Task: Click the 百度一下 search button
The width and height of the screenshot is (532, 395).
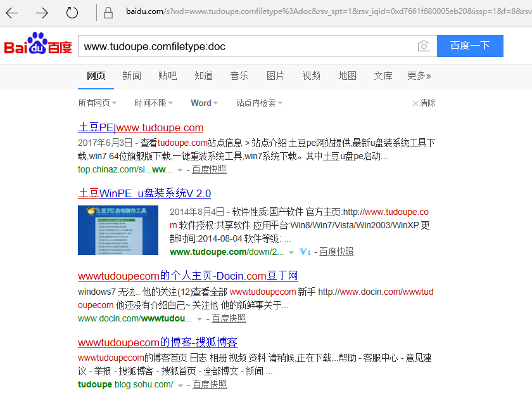Action: coord(469,46)
